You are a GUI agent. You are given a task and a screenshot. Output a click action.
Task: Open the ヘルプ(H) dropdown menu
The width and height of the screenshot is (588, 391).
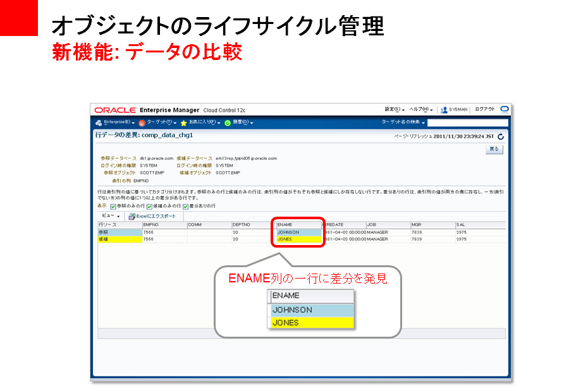coord(421,109)
